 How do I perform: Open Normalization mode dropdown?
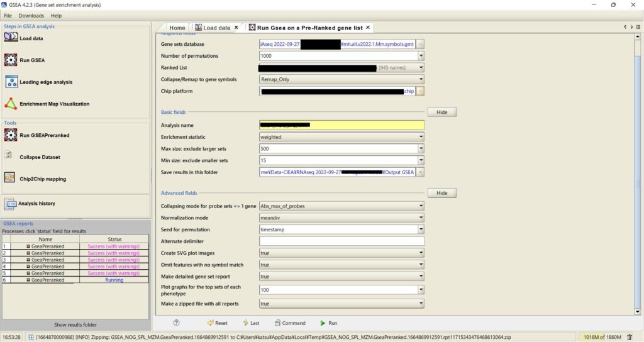click(x=421, y=218)
